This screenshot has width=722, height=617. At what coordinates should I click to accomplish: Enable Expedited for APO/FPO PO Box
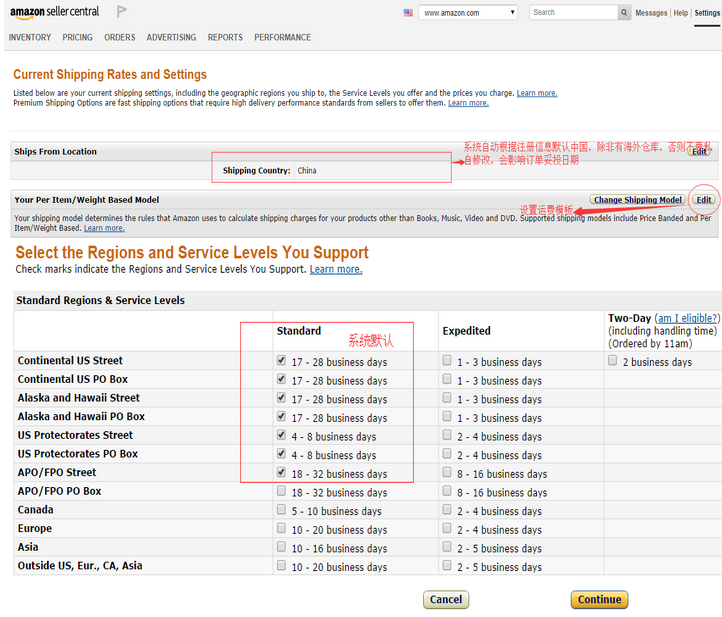[x=447, y=491]
